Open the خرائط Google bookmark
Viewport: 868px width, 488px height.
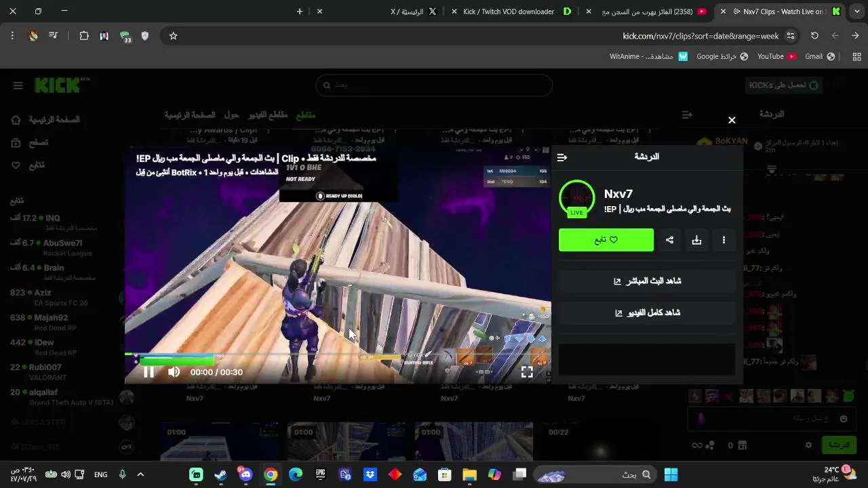pos(722,56)
